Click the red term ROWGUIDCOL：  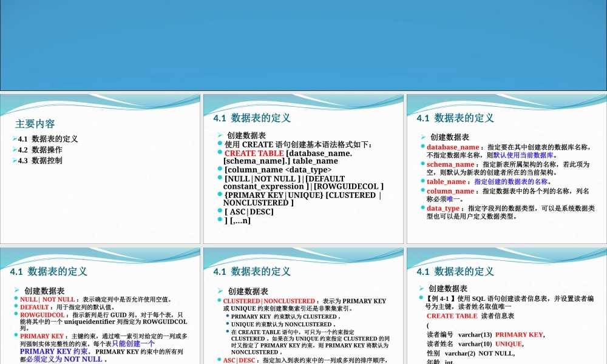click(44, 315)
